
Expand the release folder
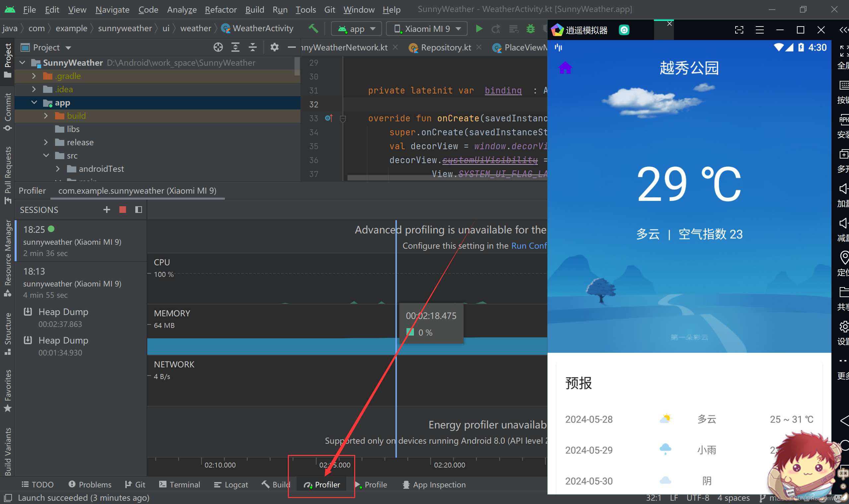pyautogui.click(x=46, y=142)
